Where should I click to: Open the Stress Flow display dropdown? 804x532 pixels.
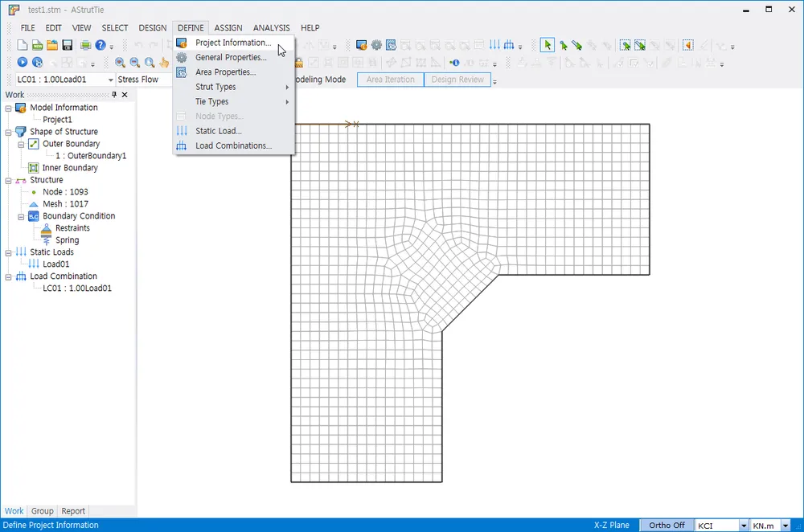(x=144, y=80)
